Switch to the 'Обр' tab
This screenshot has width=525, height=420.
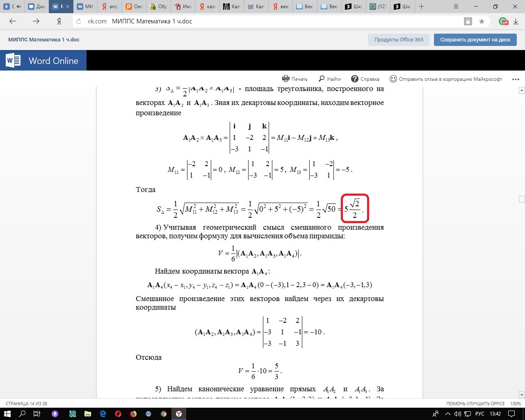tap(158, 7)
